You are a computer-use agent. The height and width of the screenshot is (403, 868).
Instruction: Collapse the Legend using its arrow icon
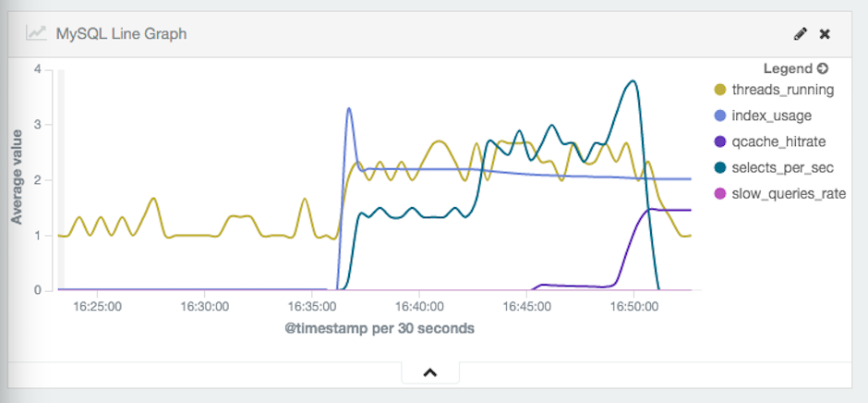click(x=823, y=68)
